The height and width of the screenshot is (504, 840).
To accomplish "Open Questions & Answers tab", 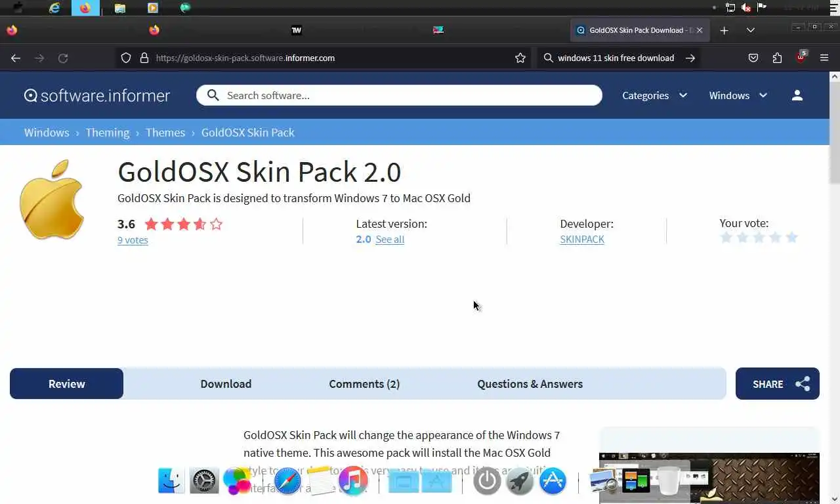I will point(530,384).
